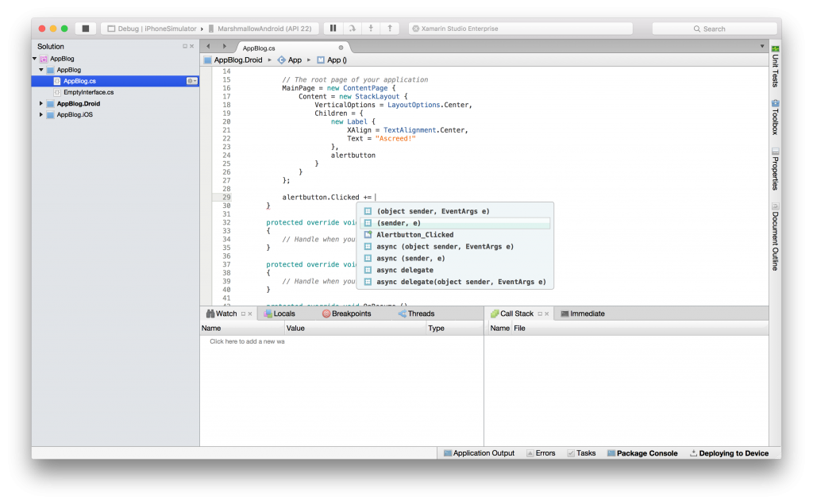Image resolution: width=813 pixels, height=504 pixels.
Task: Select EmptyInterface.cs in the solution tree
Action: point(89,92)
